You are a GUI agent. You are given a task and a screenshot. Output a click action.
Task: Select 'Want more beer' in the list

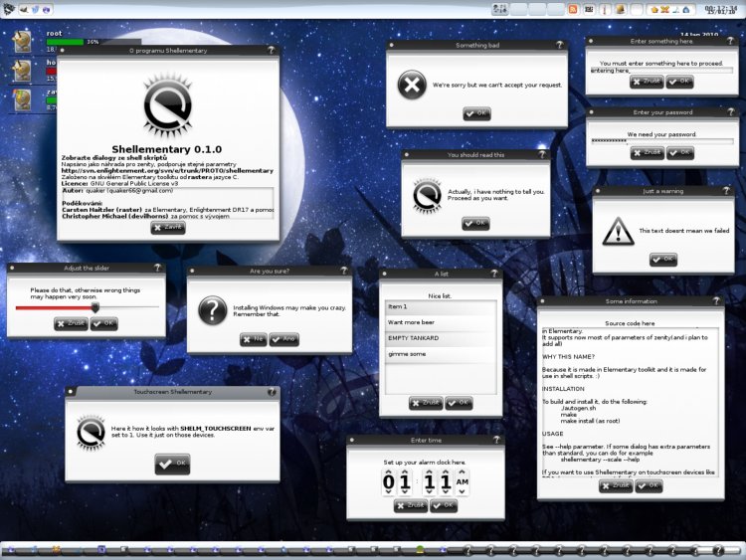pos(440,322)
